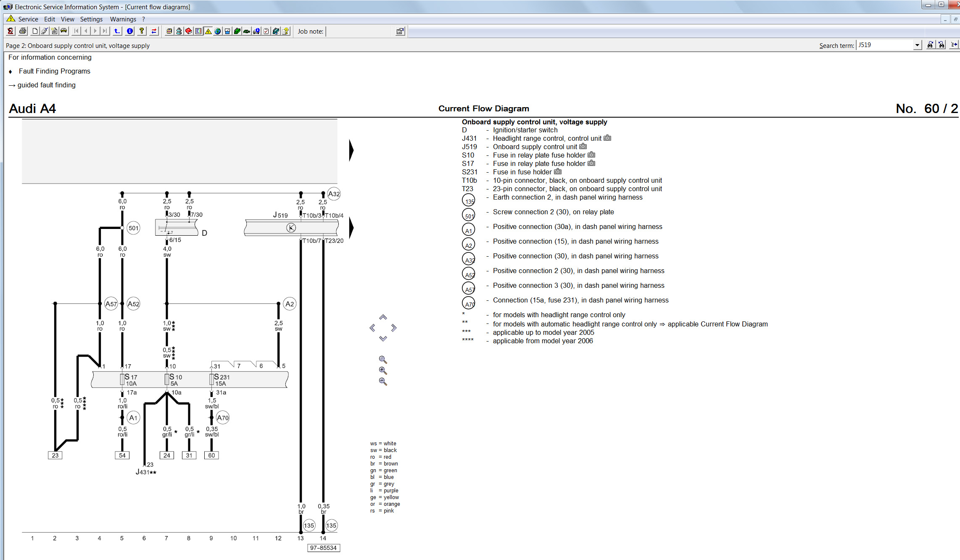Click the blue info circle icon

130,31
